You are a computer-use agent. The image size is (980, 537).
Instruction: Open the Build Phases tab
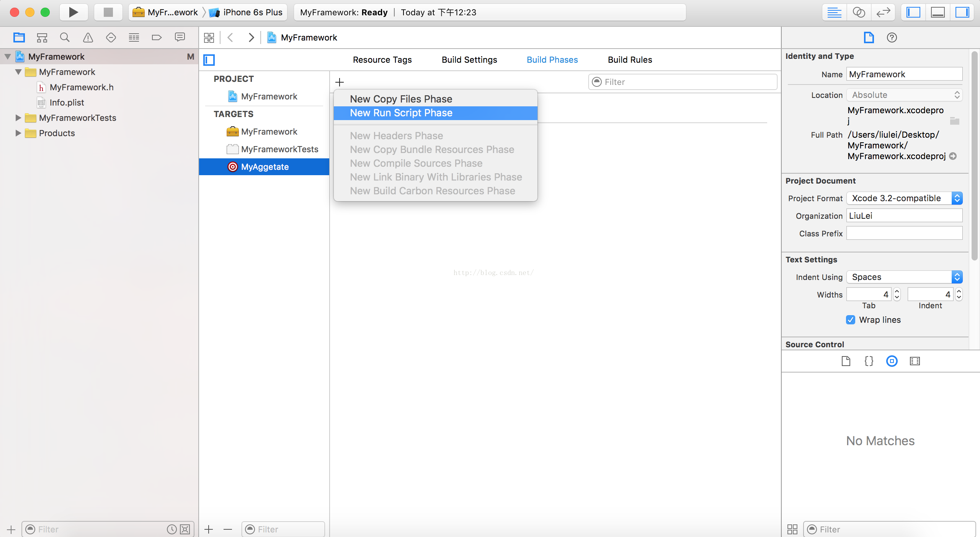552,60
